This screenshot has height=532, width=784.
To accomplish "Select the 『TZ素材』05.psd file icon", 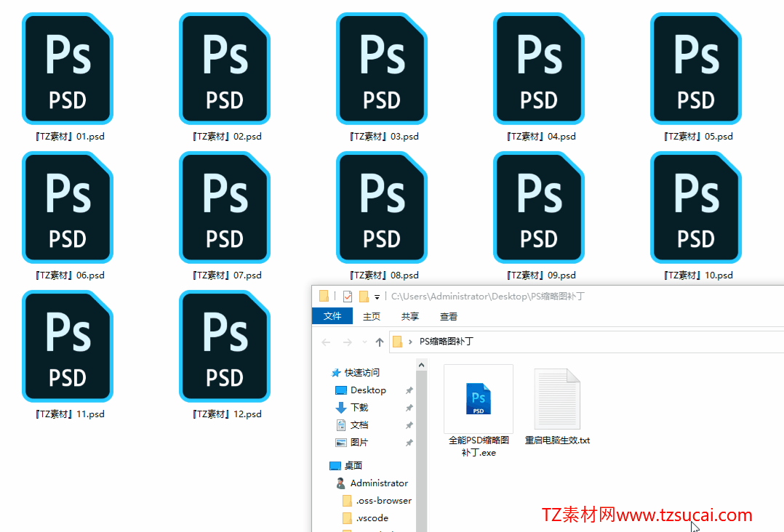I will tap(695, 68).
